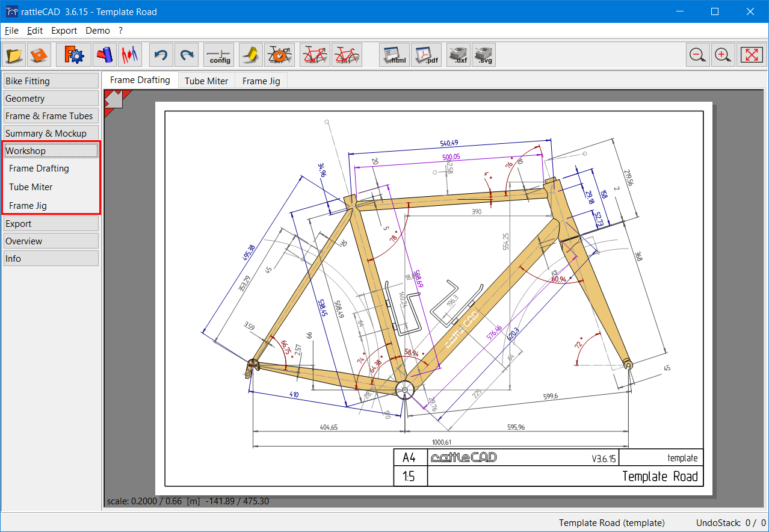The width and height of the screenshot is (769, 532).
Task: Click the fork comparison icon
Action: pyautogui.click(x=129, y=55)
